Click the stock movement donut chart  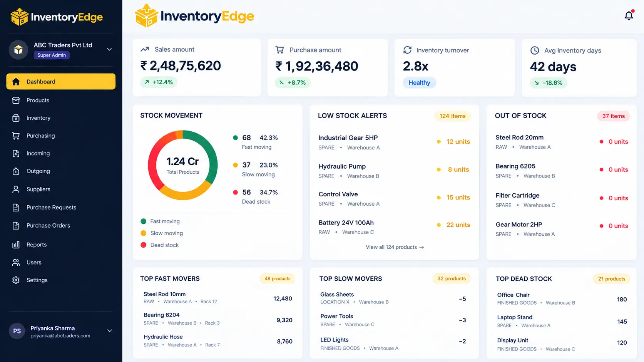pos(183,165)
